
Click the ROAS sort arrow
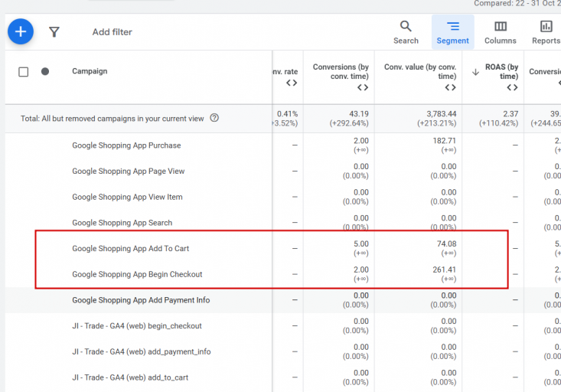475,72
